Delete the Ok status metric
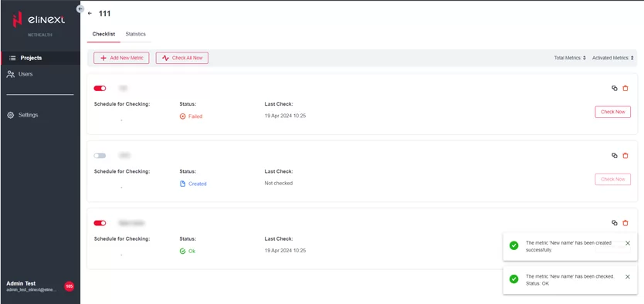This screenshot has width=644, height=304. tap(625, 223)
